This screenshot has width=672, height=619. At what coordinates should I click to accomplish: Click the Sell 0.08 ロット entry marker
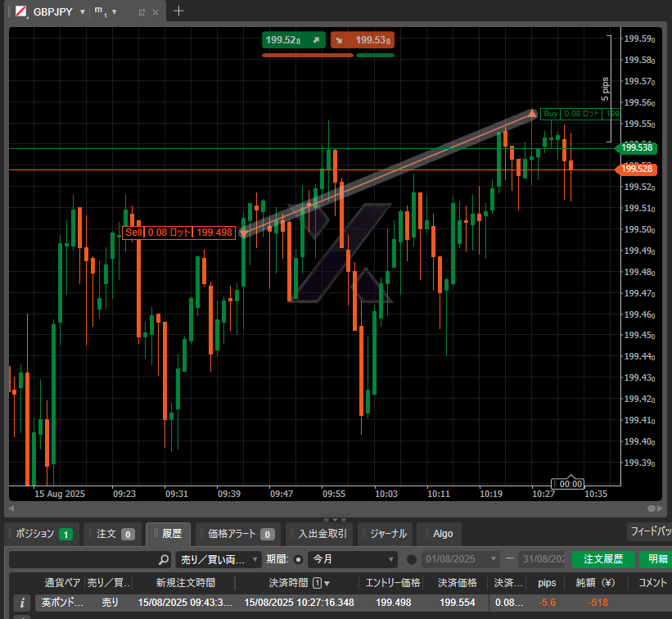(179, 233)
